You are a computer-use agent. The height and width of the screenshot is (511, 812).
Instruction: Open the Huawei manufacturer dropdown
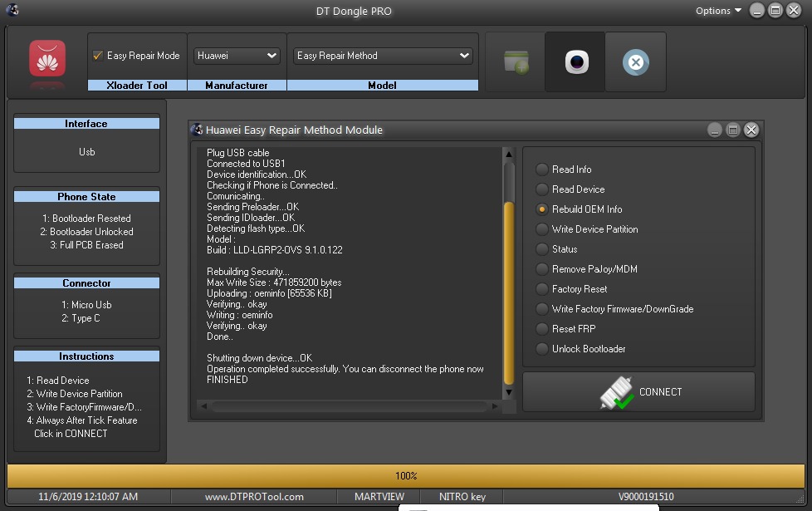[237, 56]
